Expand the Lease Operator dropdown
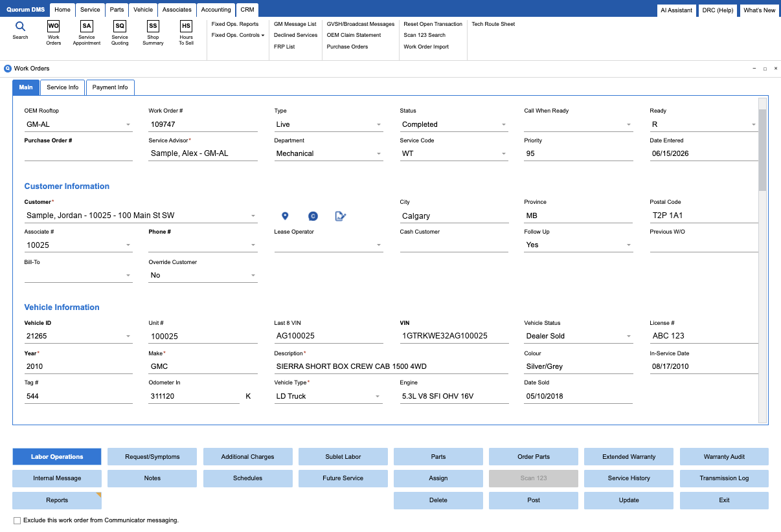 click(x=379, y=245)
